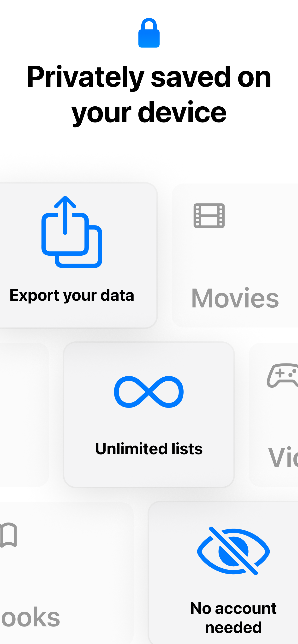Open the partially visible Books card
Screen dimensions: 298x644
point(67,573)
